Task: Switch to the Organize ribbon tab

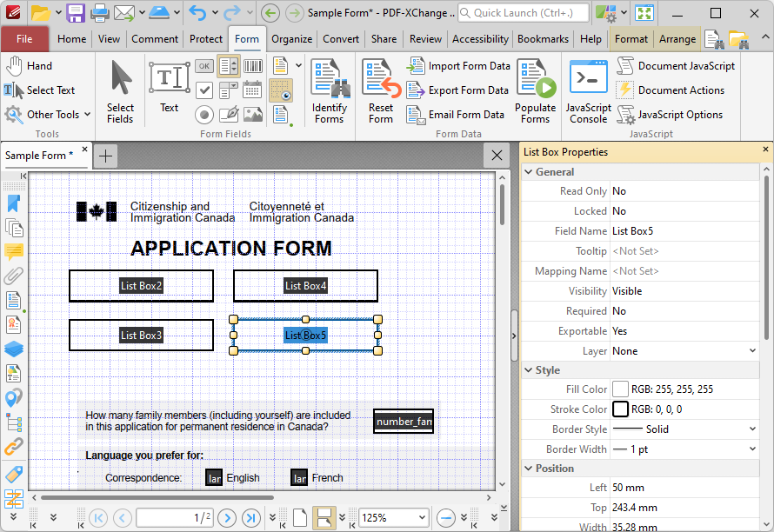Action: [x=291, y=39]
